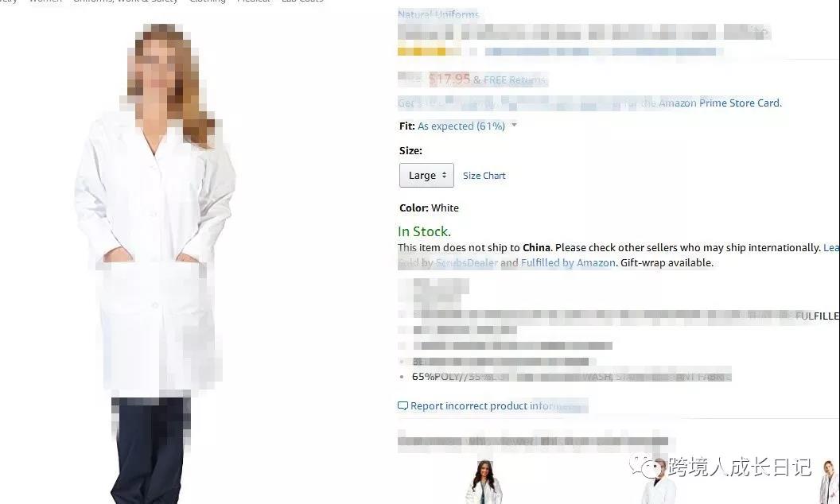Click the FREE Returns link
The width and height of the screenshot is (840, 504).
pos(515,79)
